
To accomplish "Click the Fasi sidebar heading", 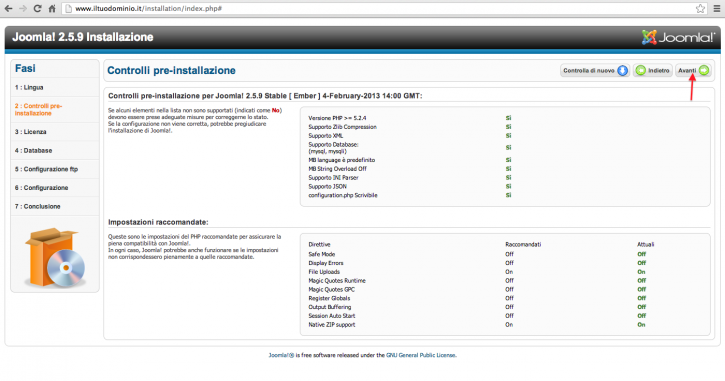I will coord(25,68).
